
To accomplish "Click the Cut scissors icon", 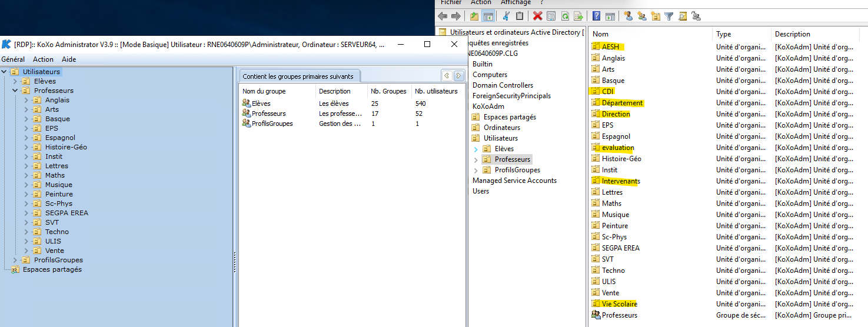I will coord(505,16).
